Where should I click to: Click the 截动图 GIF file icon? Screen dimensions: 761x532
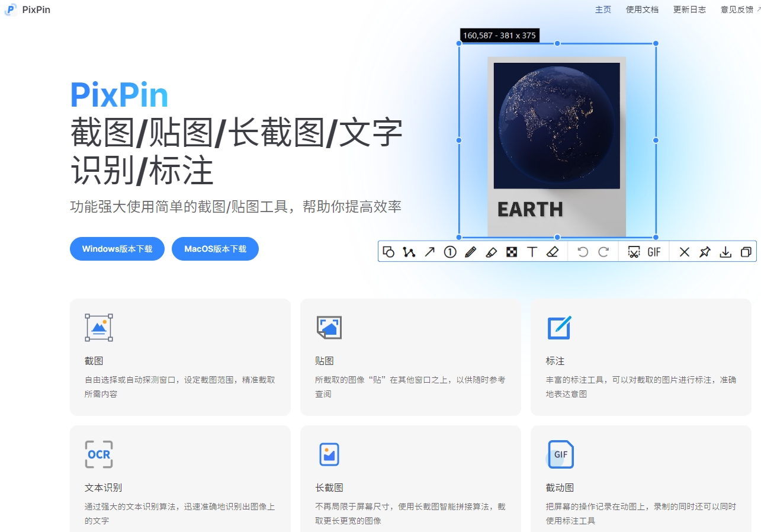click(x=560, y=454)
